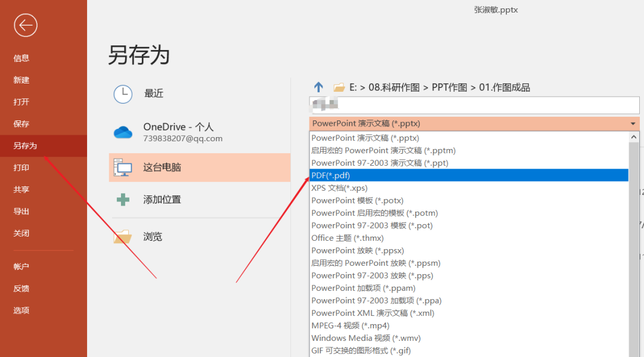
Task: Click 浏览 to browse folders
Action: pos(200,237)
